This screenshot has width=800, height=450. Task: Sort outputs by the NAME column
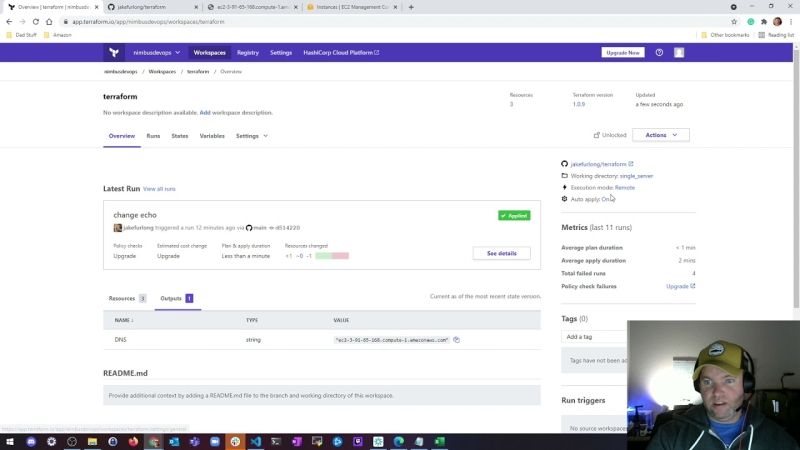click(x=124, y=320)
